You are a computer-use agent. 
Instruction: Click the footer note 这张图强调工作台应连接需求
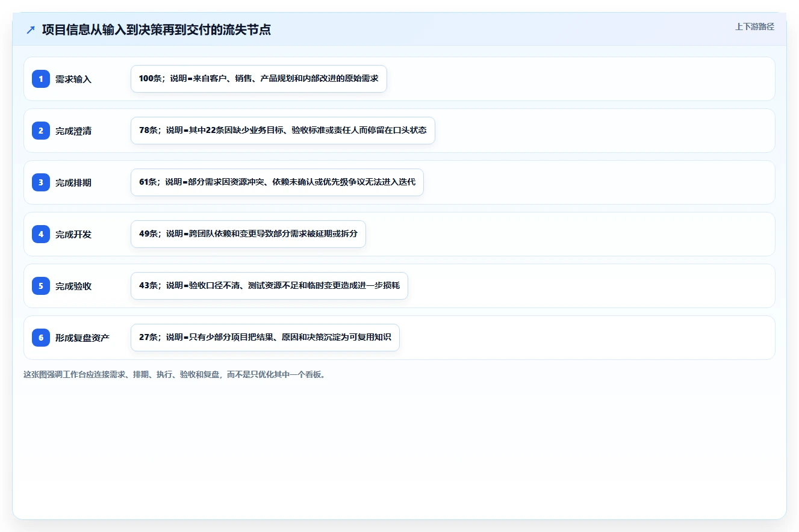coord(175,374)
